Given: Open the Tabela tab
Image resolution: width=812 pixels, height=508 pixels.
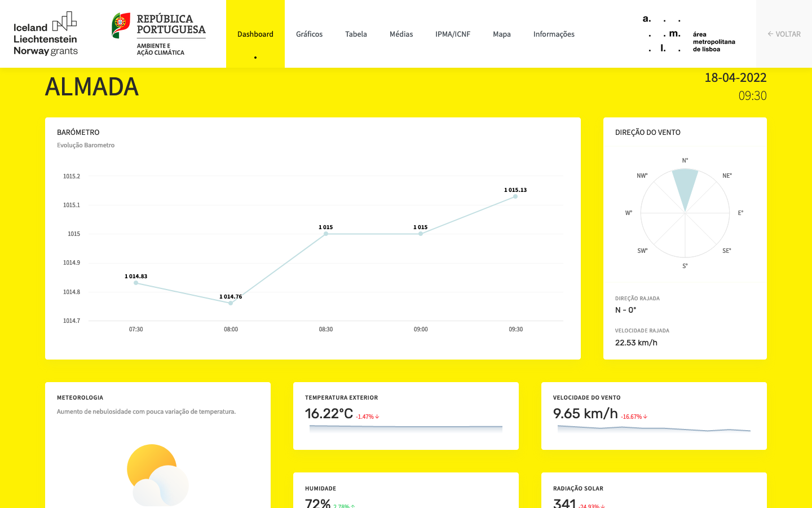Looking at the screenshot, I should pyautogui.click(x=356, y=34).
